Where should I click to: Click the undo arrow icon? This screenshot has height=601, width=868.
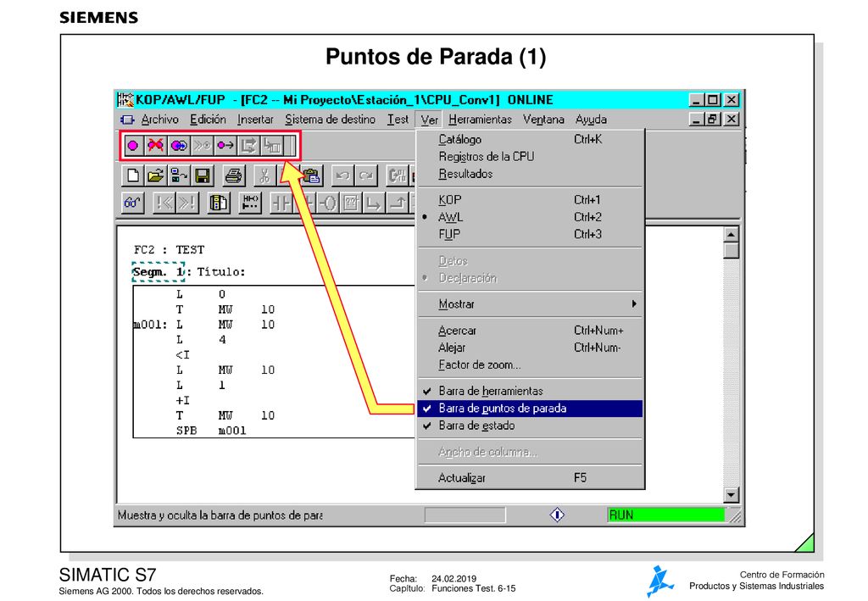pyautogui.click(x=342, y=176)
